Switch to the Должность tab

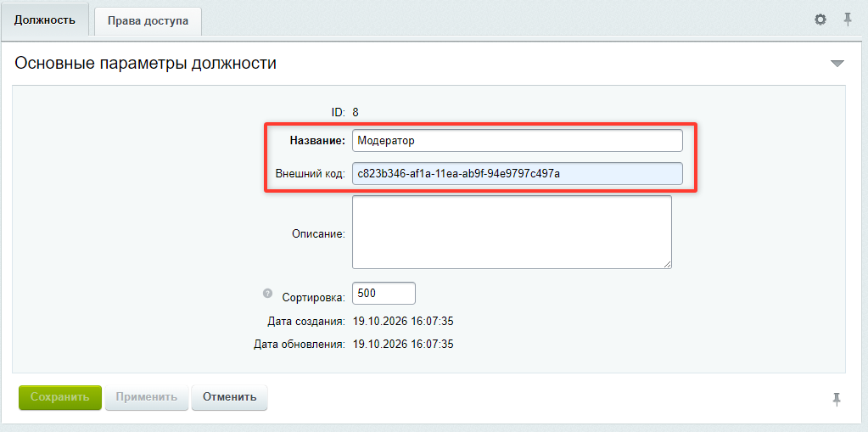pos(45,20)
